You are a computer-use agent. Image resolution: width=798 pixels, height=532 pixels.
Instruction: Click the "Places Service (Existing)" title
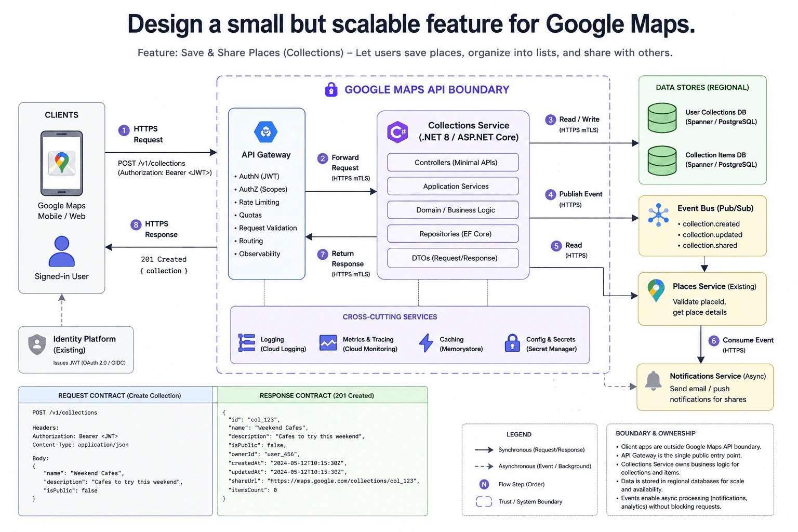[714, 286]
